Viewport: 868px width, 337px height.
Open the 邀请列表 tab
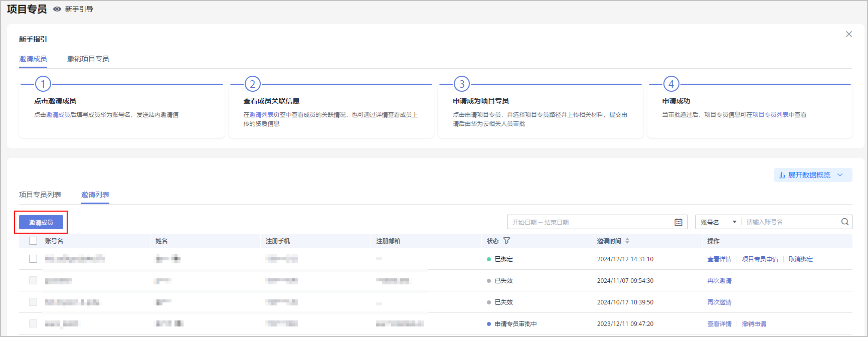pos(95,195)
